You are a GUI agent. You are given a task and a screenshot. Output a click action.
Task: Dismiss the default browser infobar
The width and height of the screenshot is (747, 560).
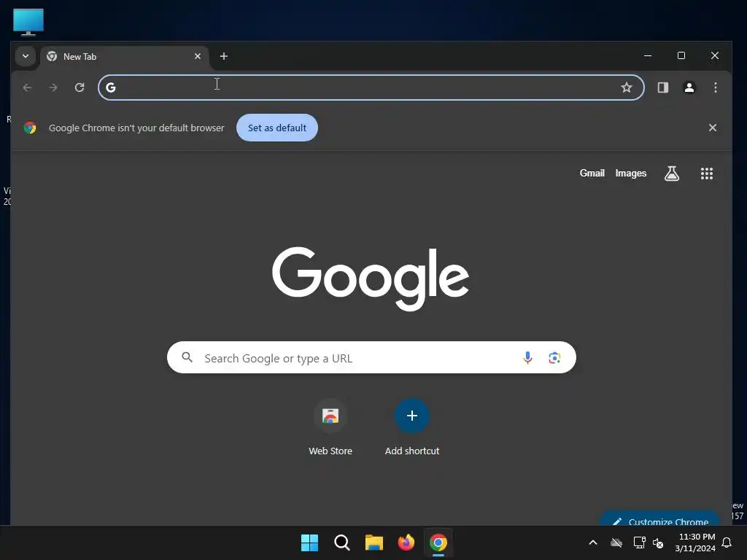[x=712, y=128]
